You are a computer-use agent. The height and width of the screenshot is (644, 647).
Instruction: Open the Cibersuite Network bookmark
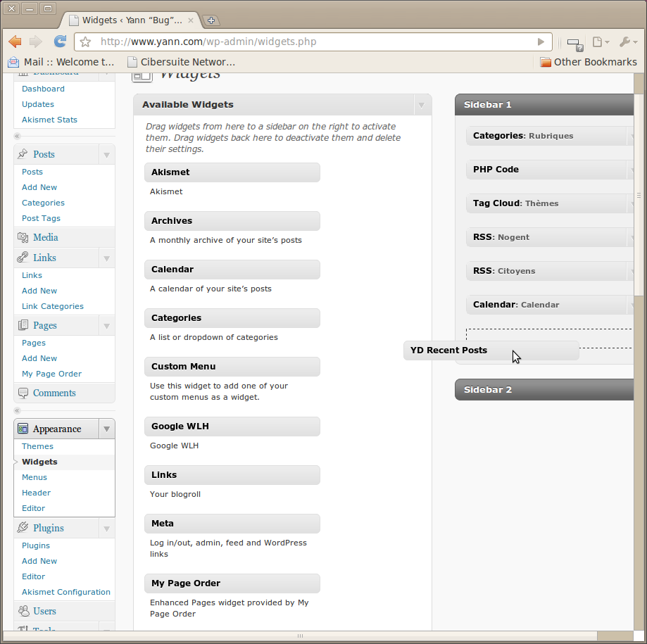pos(181,62)
